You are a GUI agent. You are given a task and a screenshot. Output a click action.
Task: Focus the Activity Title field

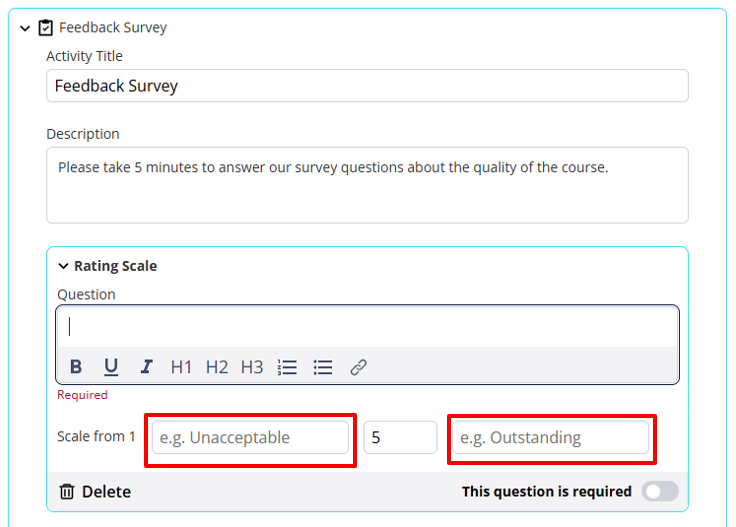click(x=368, y=86)
